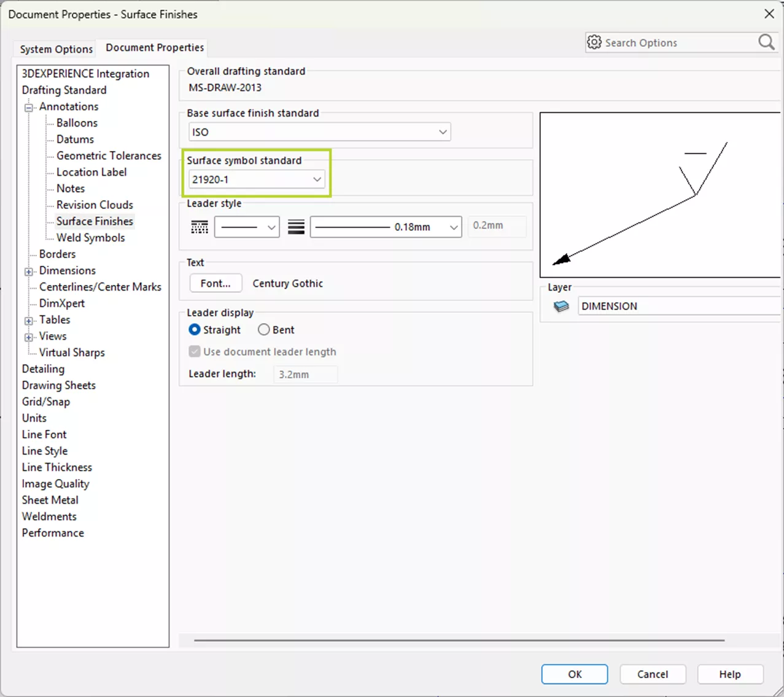
Task: Click the leader line thickness icon
Action: tap(296, 227)
